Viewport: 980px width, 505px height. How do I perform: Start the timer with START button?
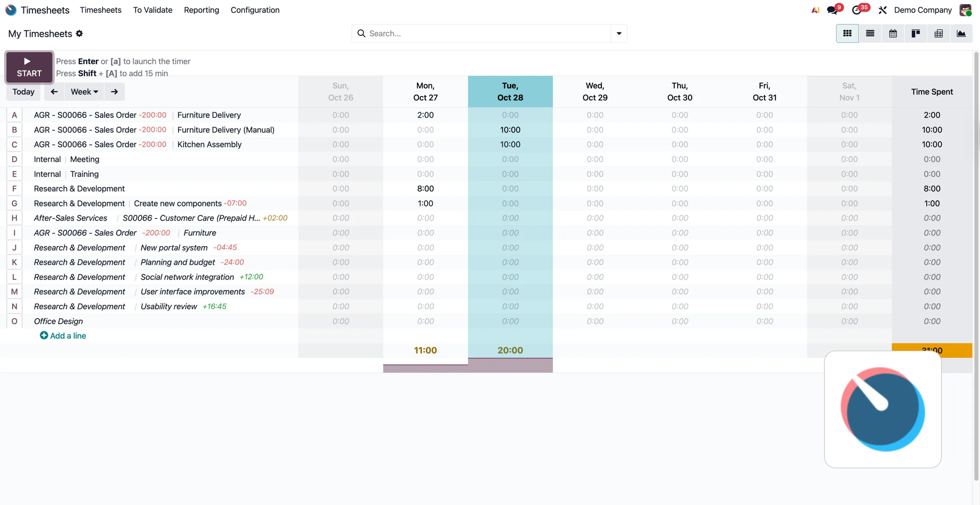[29, 67]
